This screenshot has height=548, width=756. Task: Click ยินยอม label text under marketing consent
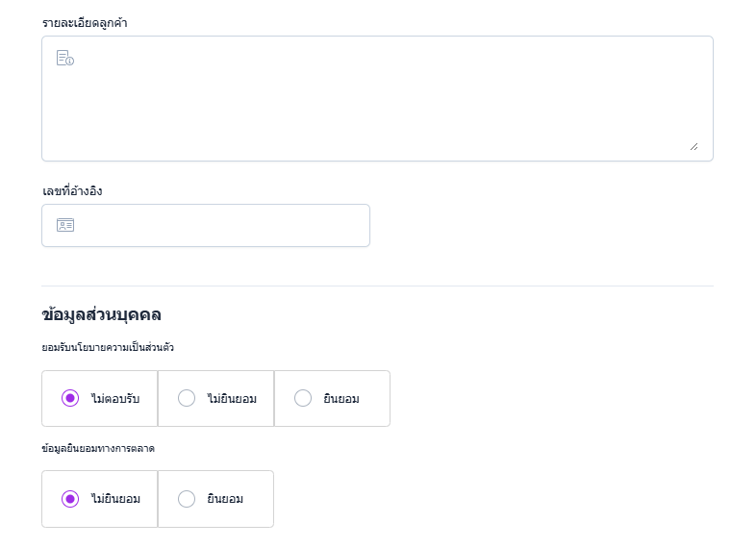[x=225, y=499]
